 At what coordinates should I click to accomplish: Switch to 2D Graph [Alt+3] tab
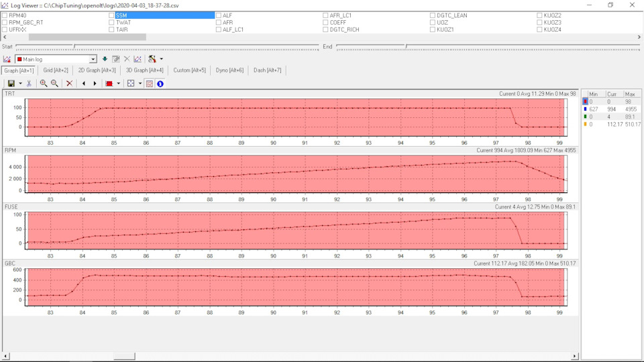pyautogui.click(x=97, y=70)
